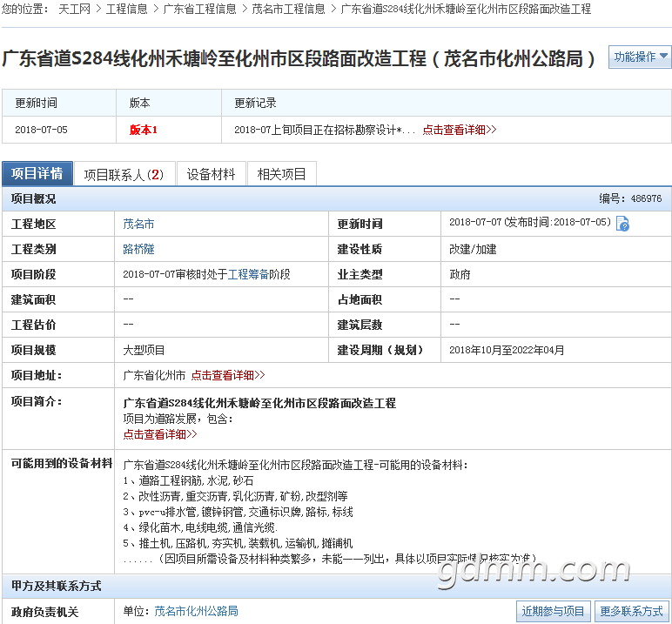Navigate to 茂名市工程信息 breadcrumb
The height and width of the screenshot is (624, 672).
[288, 9]
